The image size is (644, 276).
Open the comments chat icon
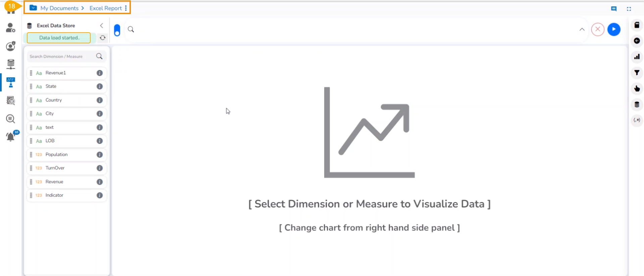(x=614, y=9)
